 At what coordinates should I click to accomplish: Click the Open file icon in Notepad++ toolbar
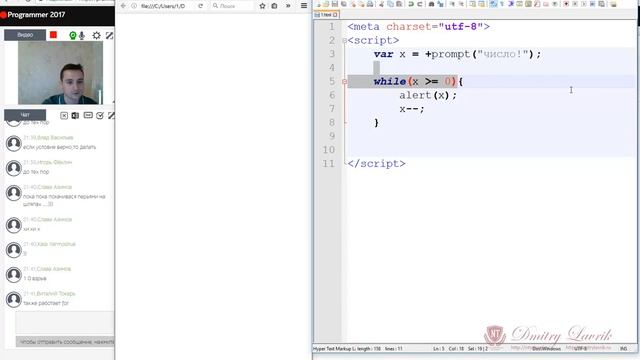[x=326, y=4]
